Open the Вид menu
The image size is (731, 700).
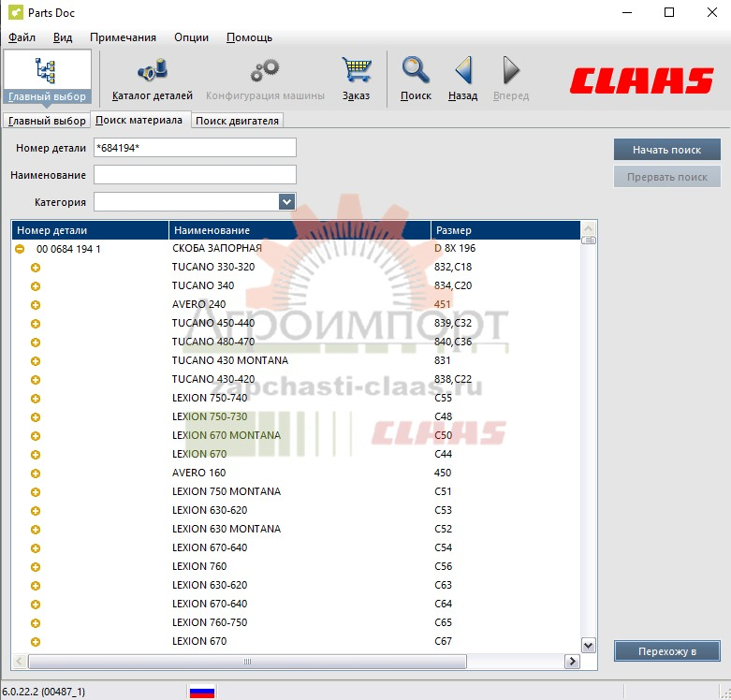(63, 37)
